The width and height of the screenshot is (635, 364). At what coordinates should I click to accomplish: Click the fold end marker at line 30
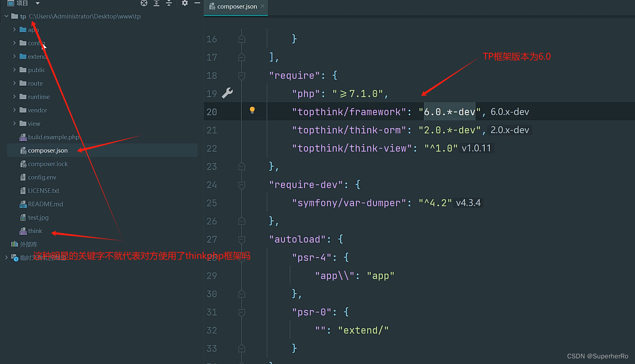click(x=241, y=294)
